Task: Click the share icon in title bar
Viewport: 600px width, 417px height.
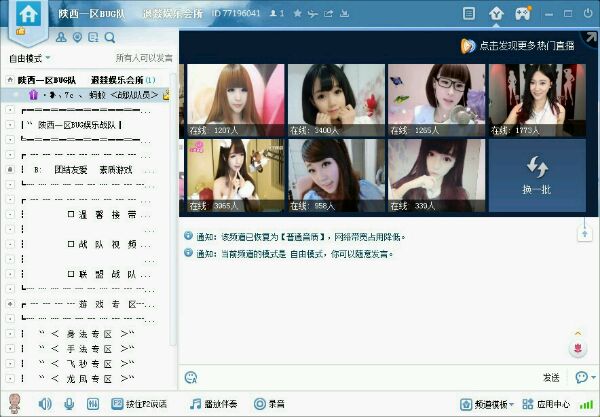Action: point(328,14)
